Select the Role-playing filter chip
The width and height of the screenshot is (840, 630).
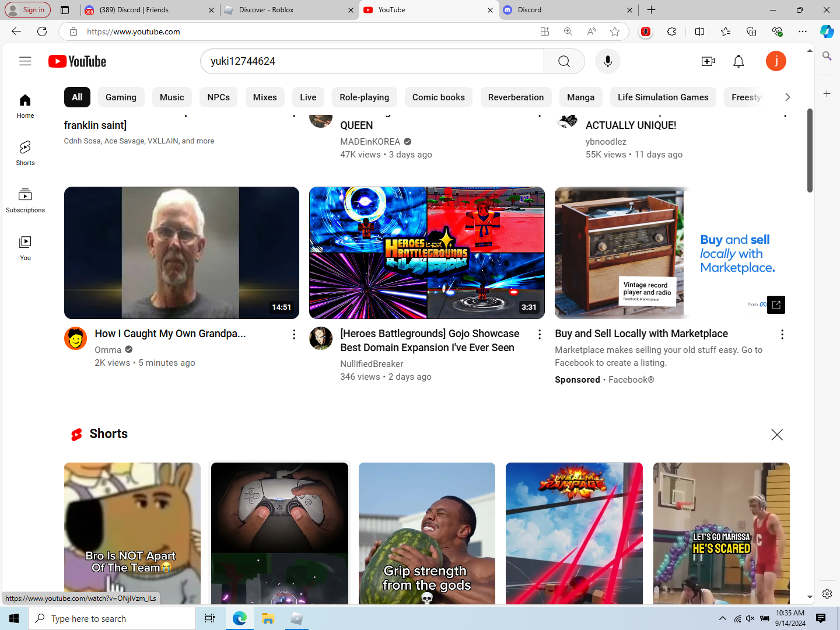(365, 97)
